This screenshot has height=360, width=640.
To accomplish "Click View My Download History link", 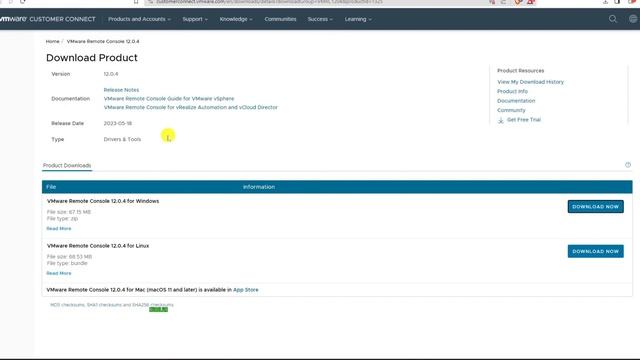I will click(x=530, y=82).
